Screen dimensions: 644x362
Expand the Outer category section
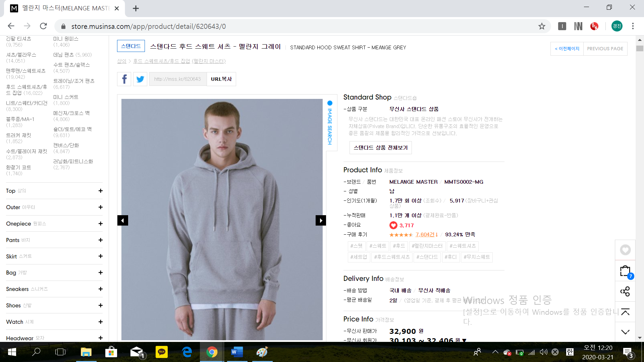click(100, 207)
